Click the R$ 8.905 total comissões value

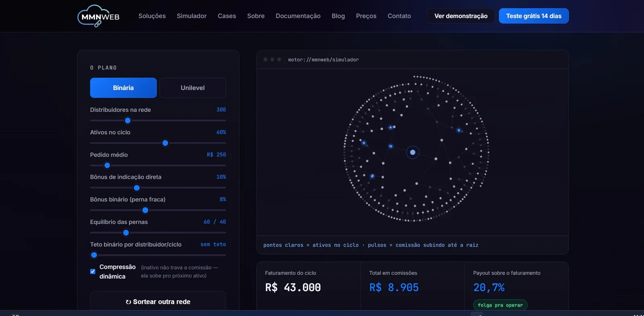pyautogui.click(x=394, y=287)
